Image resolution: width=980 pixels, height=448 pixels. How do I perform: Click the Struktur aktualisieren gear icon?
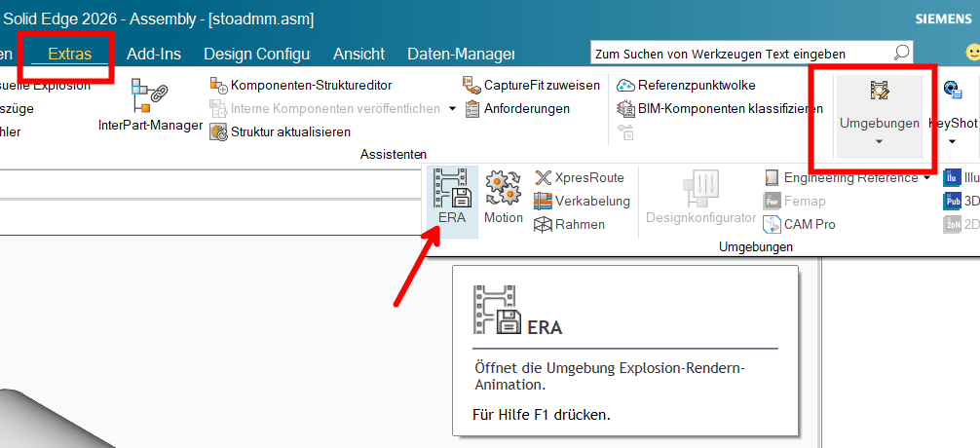click(x=219, y=131)
